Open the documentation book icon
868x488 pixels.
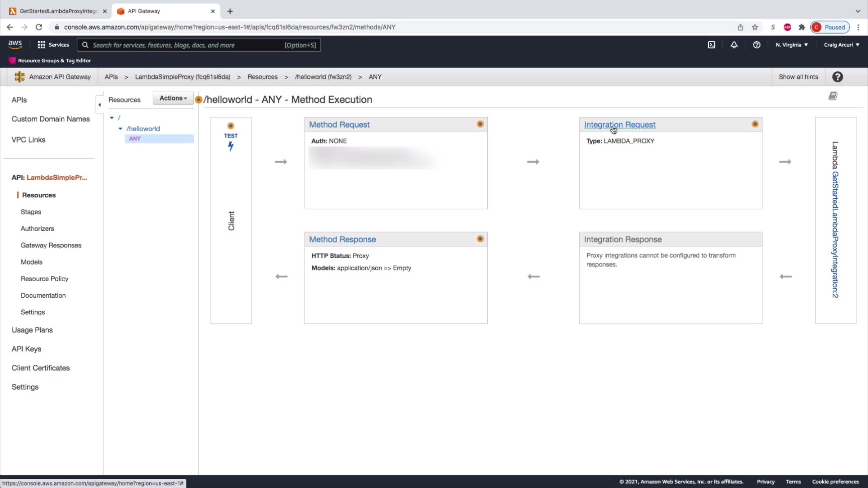pyautogui.click(x=833, y=96)
